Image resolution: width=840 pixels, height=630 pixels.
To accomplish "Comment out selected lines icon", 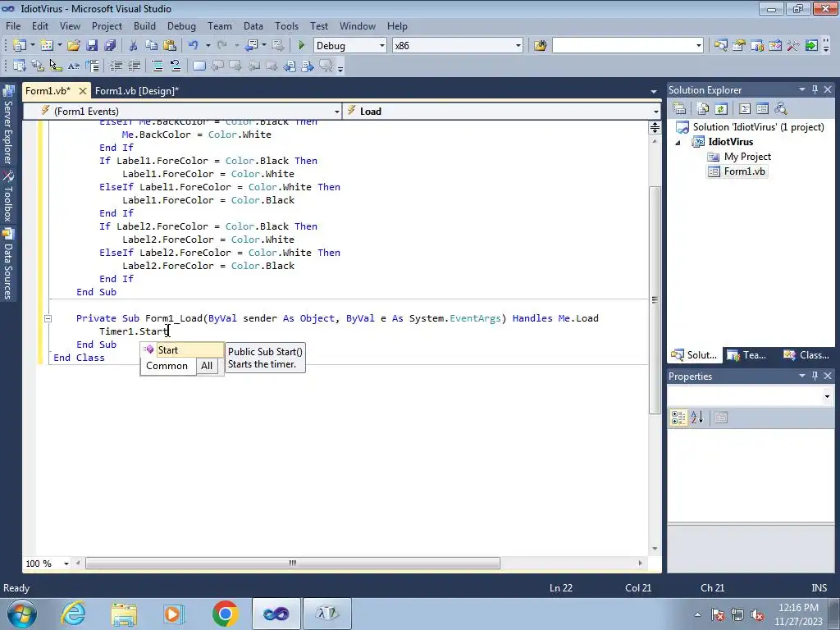I will coord(157,66).
